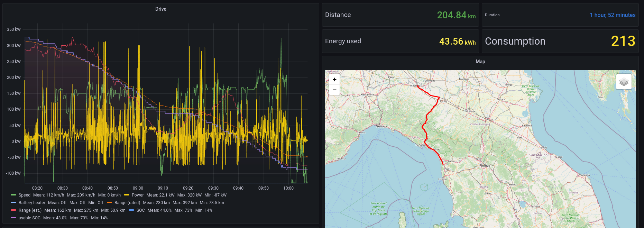Click the 1 hour, 52 minutes value
This screenshot has height=228, width=644.
point(613,15)
